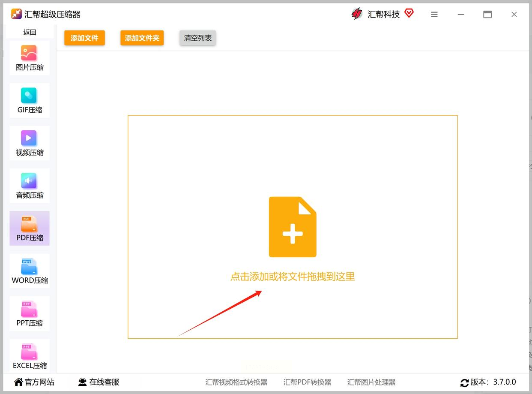Open the 视频压缩 video compression tool

coord(30,143)
